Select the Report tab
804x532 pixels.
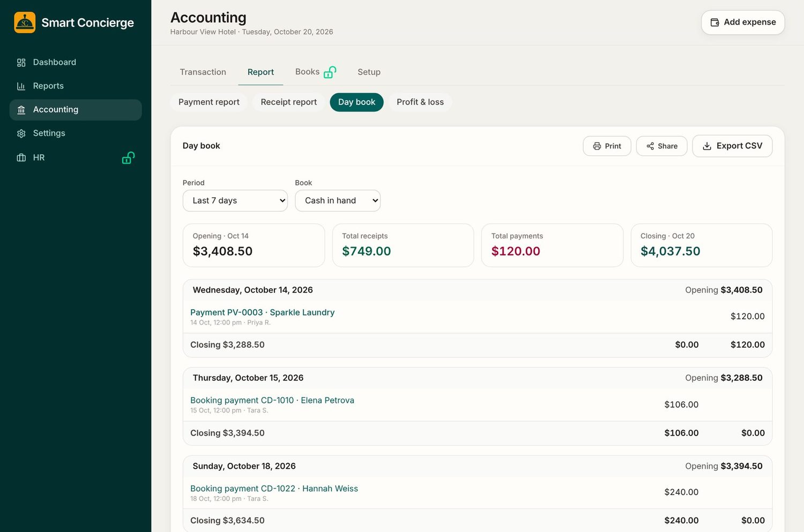(260, 72)
